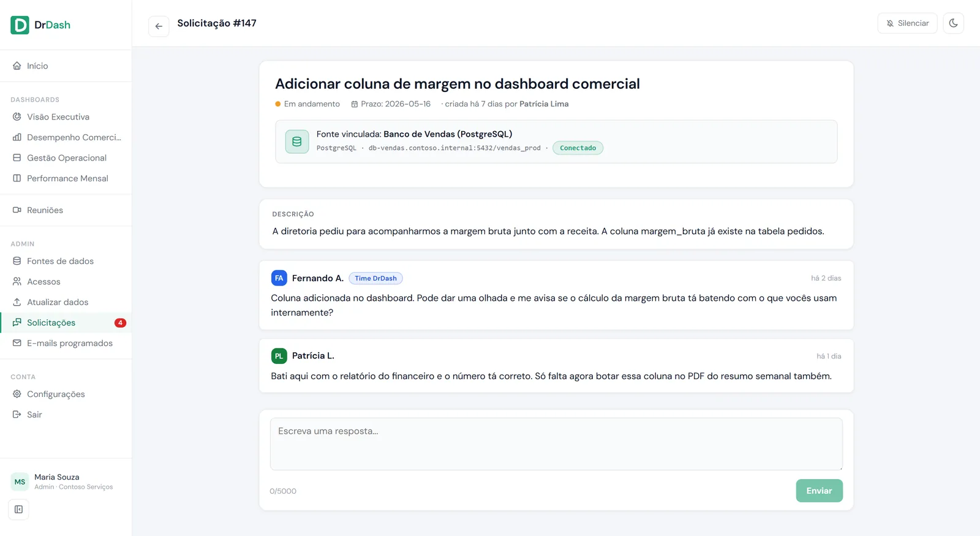Viewport: 980px width, 536px height.
Task: Click the Reuniões video camera icon
Action: [17, 210]
